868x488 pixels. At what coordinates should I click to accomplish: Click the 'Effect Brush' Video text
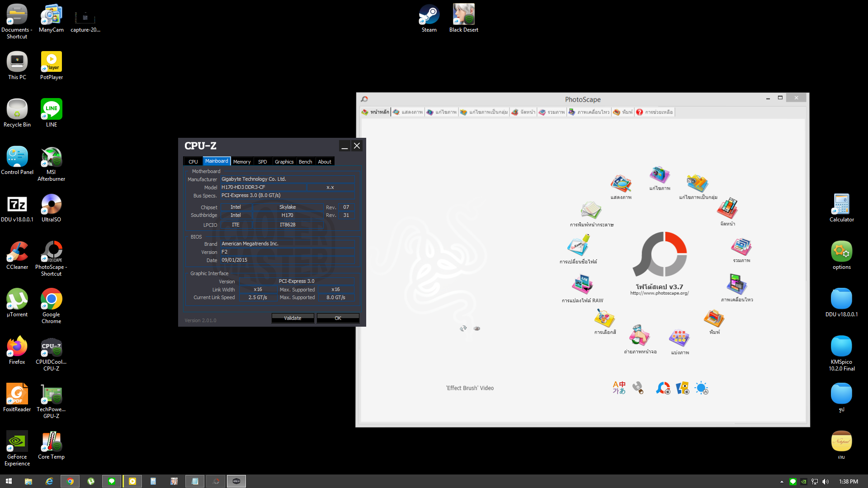[x=470, y=388]
